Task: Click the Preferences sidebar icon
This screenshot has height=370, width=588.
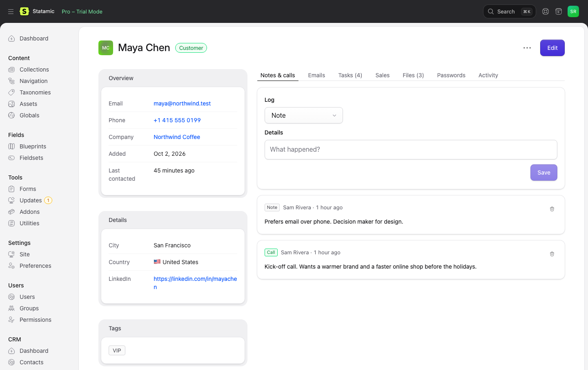Action: (11, 266)
